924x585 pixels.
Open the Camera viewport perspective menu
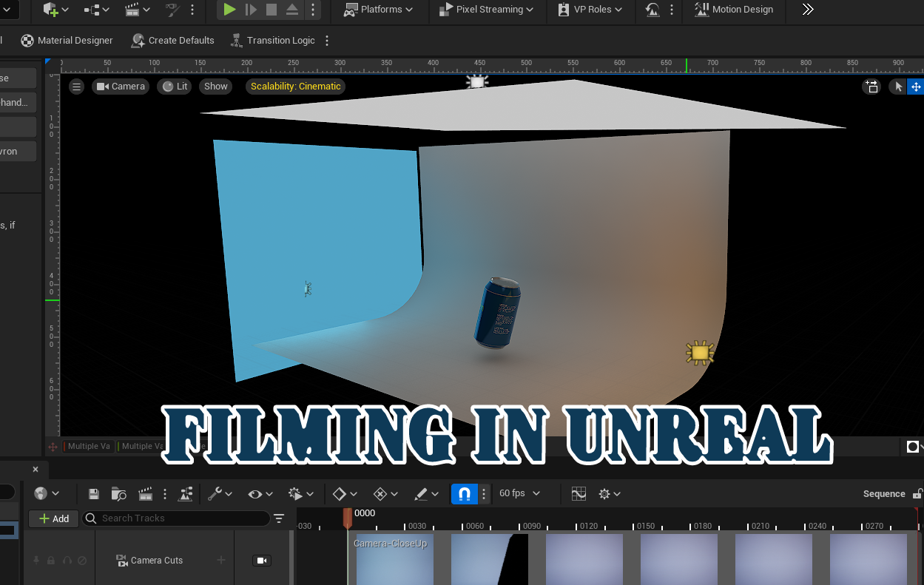121,87
